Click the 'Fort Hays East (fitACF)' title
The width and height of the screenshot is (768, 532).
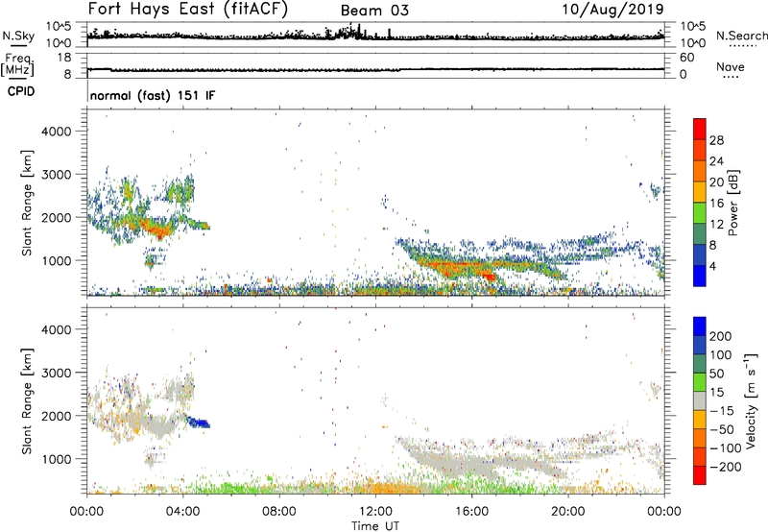[x=187, y=9]
